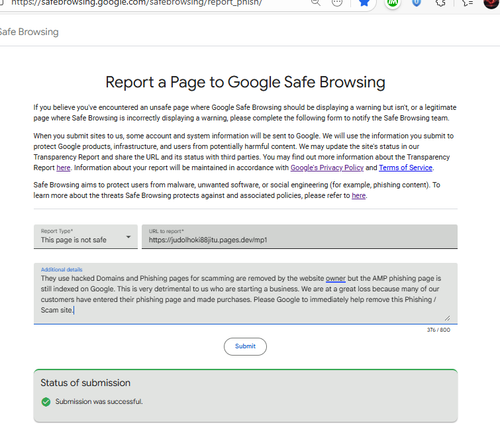Click the Submit button
500x437 pixels.
[245, 346]
